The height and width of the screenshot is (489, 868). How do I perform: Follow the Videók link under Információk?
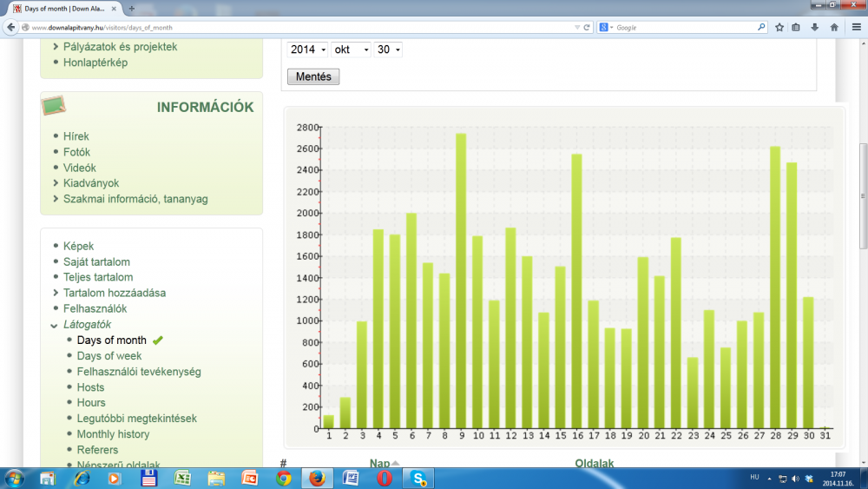point(79,168)
